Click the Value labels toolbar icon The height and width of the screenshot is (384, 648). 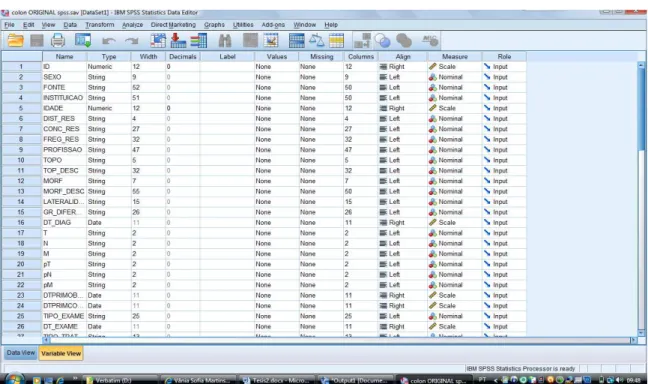(x=362, y=41)
